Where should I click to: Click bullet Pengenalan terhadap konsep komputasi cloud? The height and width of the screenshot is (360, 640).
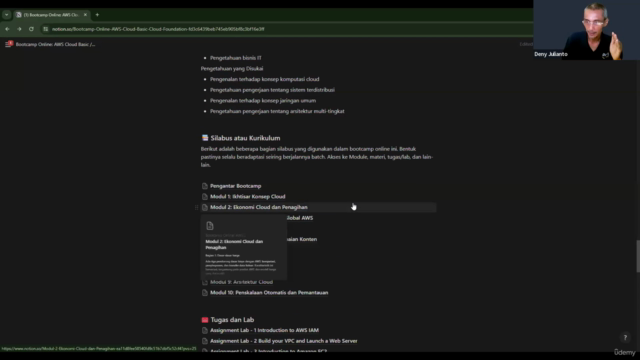264,79
